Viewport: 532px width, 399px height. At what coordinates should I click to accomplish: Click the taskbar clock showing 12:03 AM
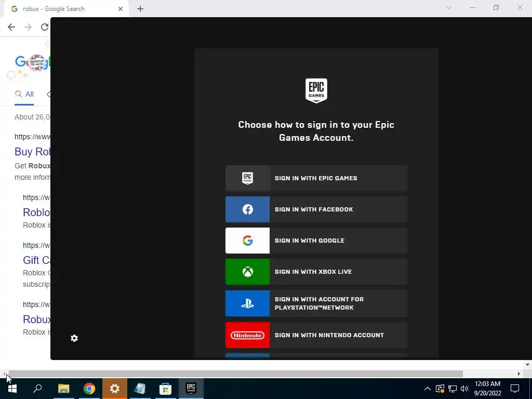pos(487,389)
